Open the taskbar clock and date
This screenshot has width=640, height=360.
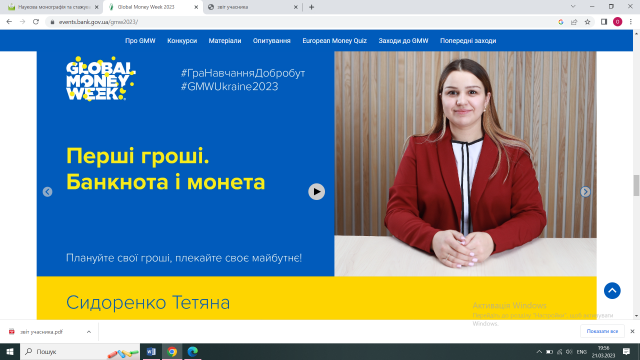click(603, 352)
